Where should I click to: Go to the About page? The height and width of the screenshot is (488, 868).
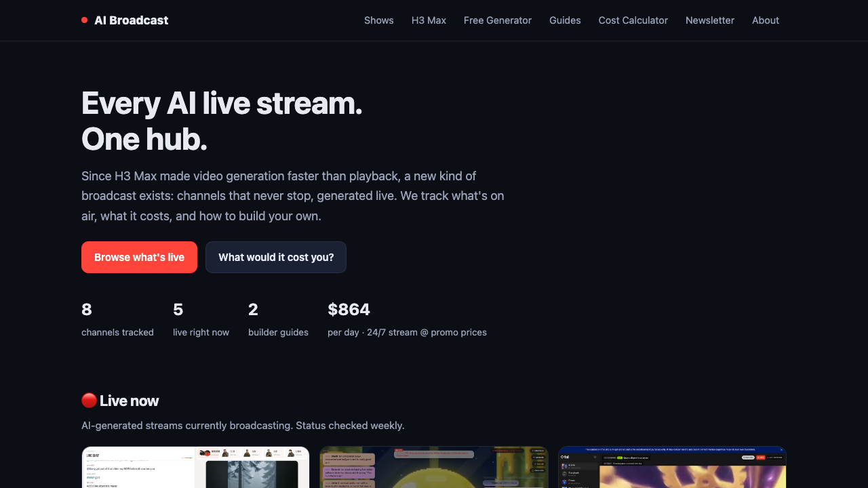point(766,20)
